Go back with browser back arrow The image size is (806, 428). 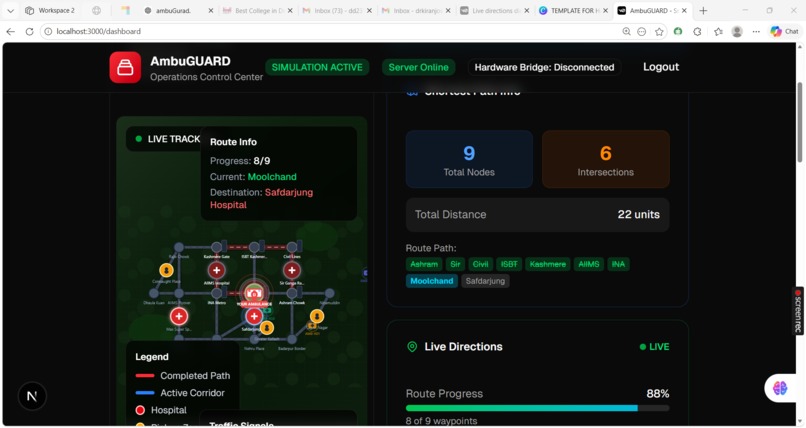click(10, 31)
